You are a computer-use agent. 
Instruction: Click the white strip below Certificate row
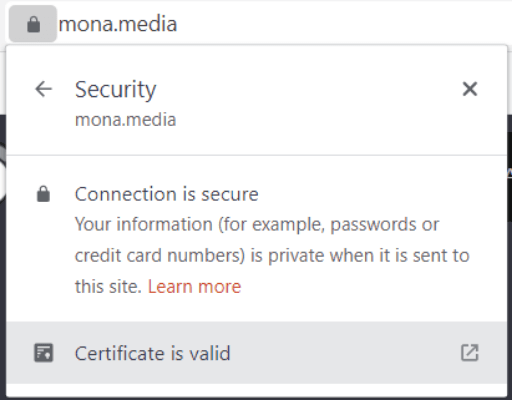tap(257, 390)
